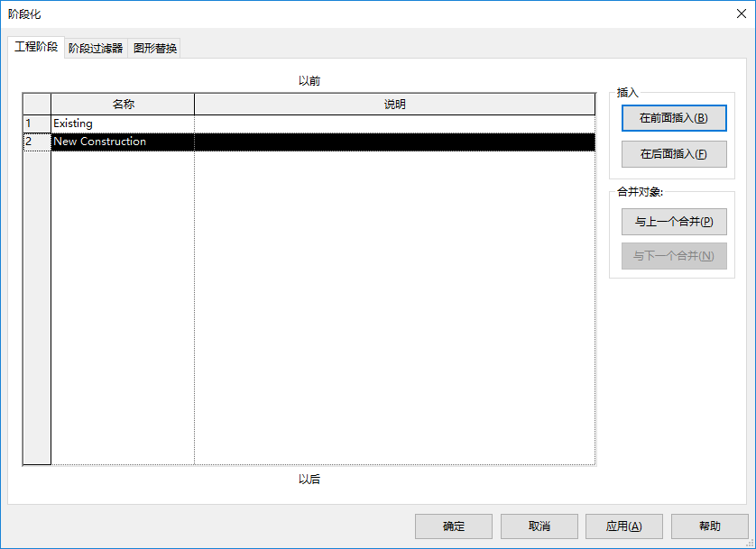Click the Existing phase name cell
Viewport: 756px width, 549px height.
click(x=122, y=124)
